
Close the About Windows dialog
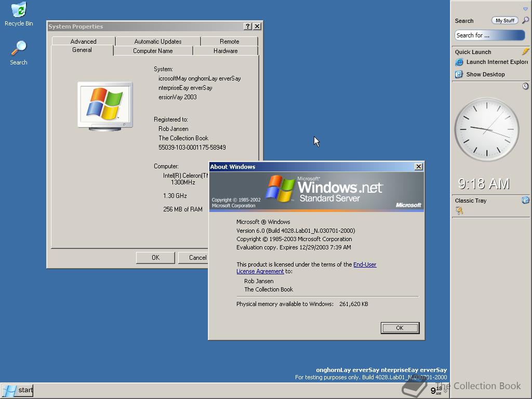click(x=419, y=167)
